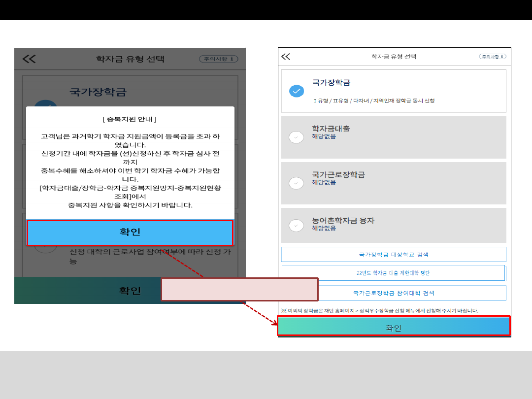This screenshot has height=399, width=532.
Task: Click the 이외의 장학금 notice text
Action: [380, 311]
